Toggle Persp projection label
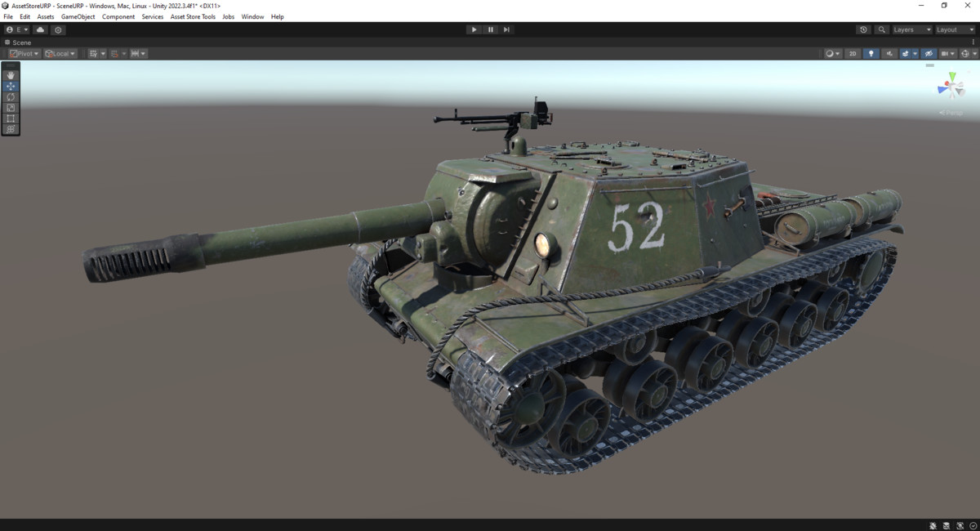The width and height of the screenshot is (980, 531). (x=951, y=113)
